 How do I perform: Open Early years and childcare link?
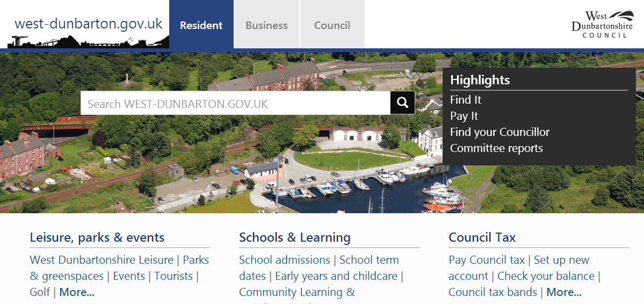[x=336, y=276]
